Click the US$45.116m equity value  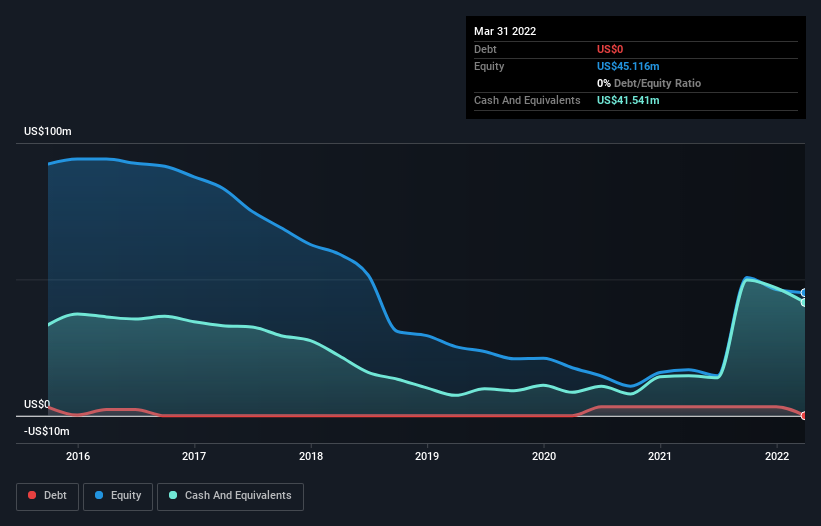[628, 66]
